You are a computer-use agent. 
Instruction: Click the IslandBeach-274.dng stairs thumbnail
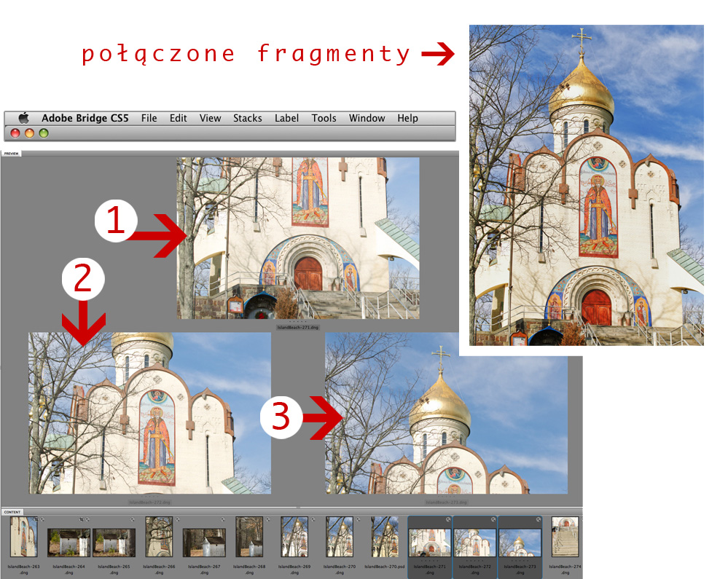coord(565,537)
